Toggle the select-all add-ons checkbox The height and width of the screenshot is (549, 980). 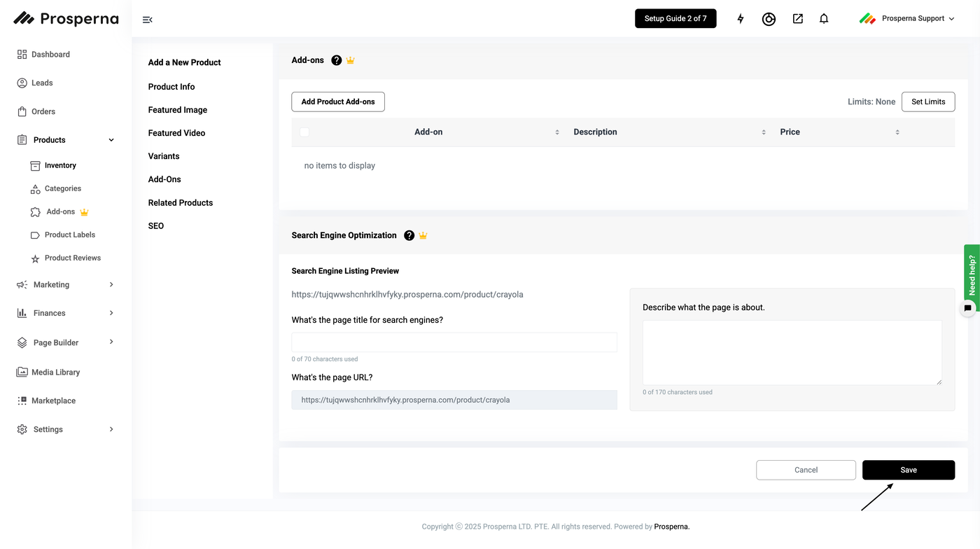coord(304,132)
